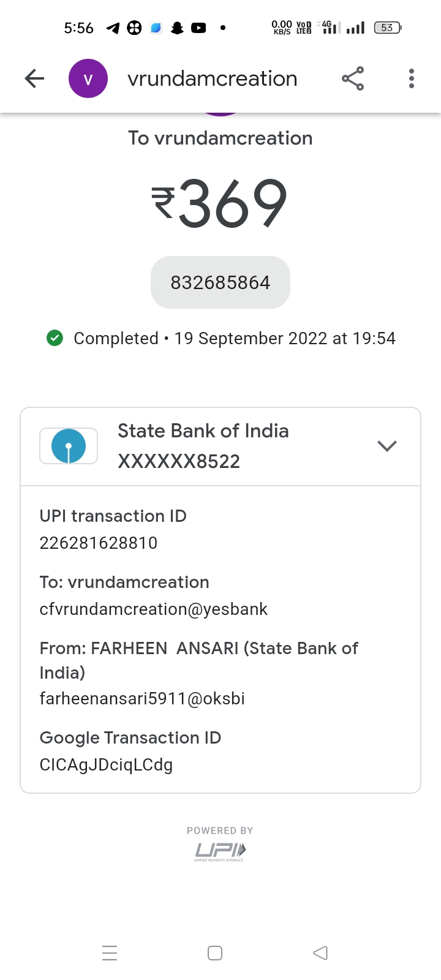This screenshot has height=980, width=441.
Task: Tap the cfvrundamcreation@yesbank UPI address
Action: [x=154, y=609]
